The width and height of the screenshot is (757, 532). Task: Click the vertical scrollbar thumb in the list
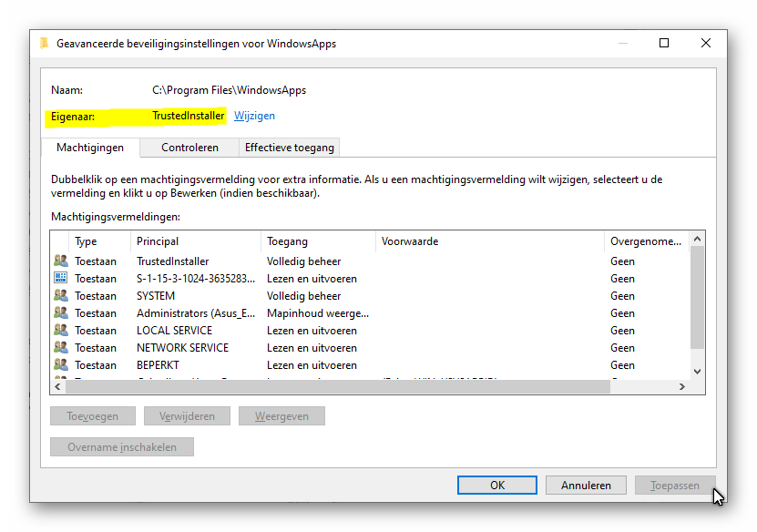[x=697, y=297]
